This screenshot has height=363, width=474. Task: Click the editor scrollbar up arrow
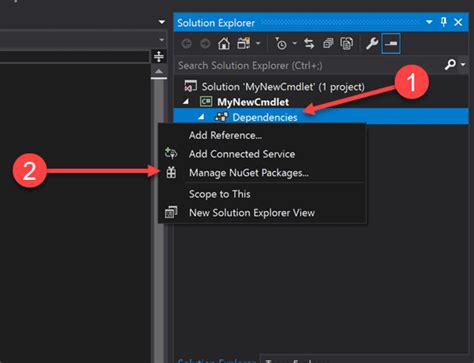[159, 71]
